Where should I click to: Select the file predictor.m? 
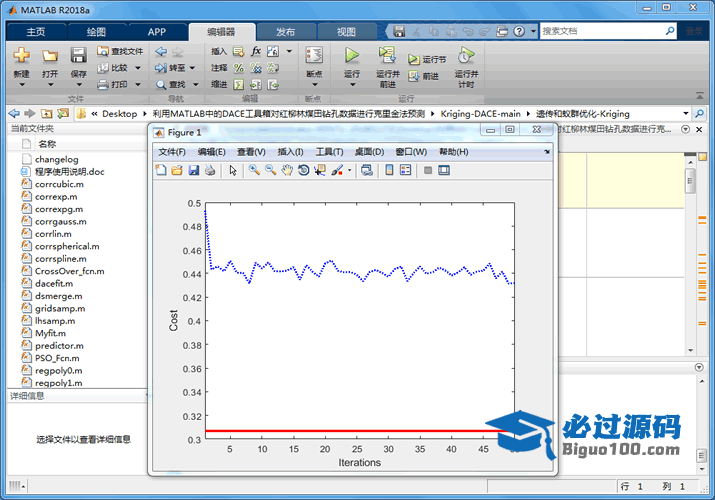pos(59,346)
